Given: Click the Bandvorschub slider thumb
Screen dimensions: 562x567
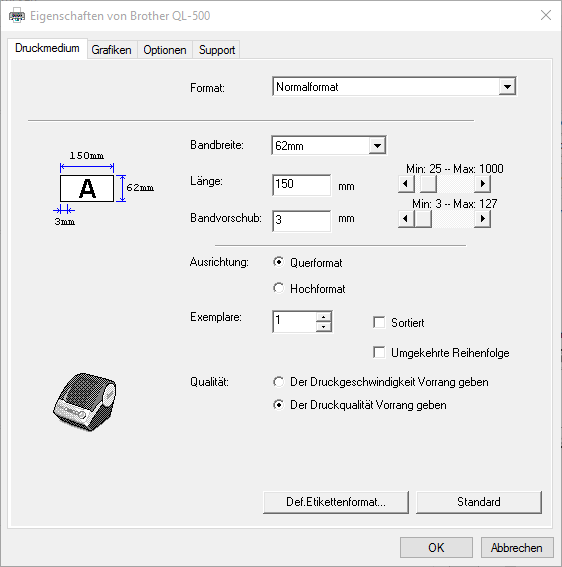Looking at the screenshot, I should point(423,219).
